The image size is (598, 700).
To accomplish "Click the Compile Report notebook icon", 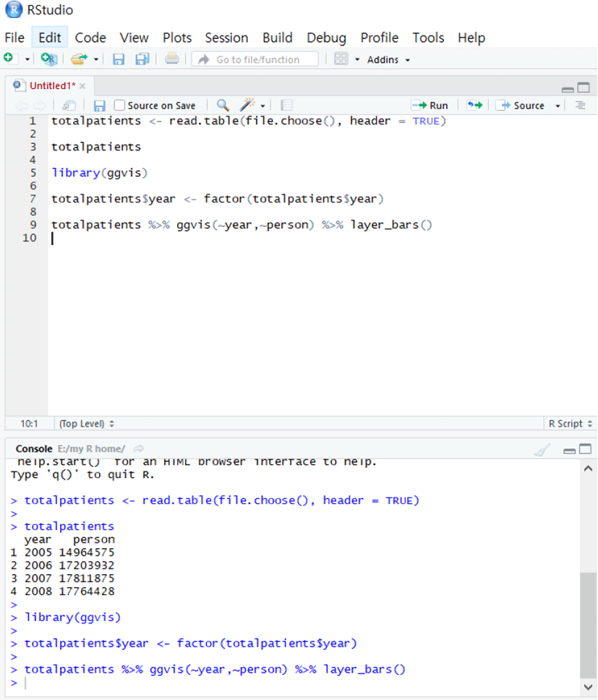I will [x=286, y=106].
